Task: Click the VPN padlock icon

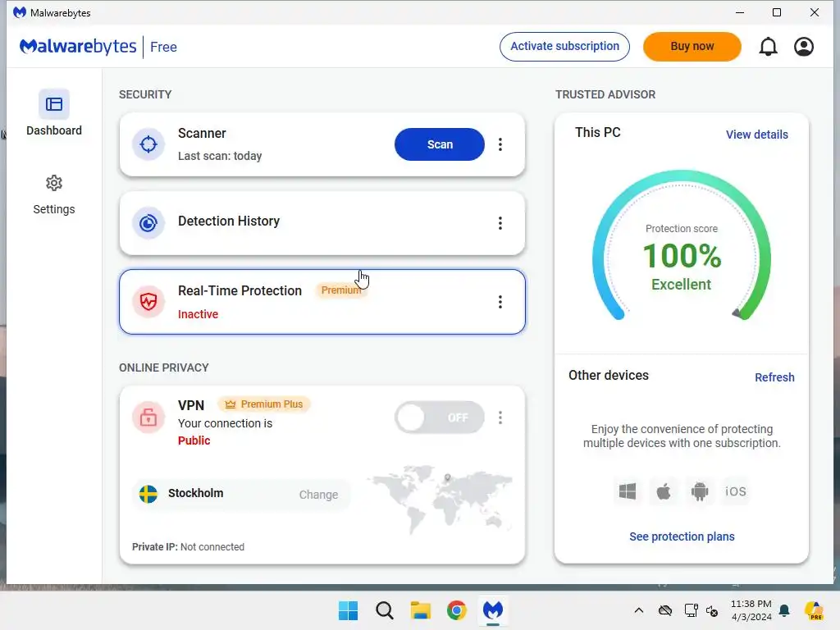Action: pos(148,417)
